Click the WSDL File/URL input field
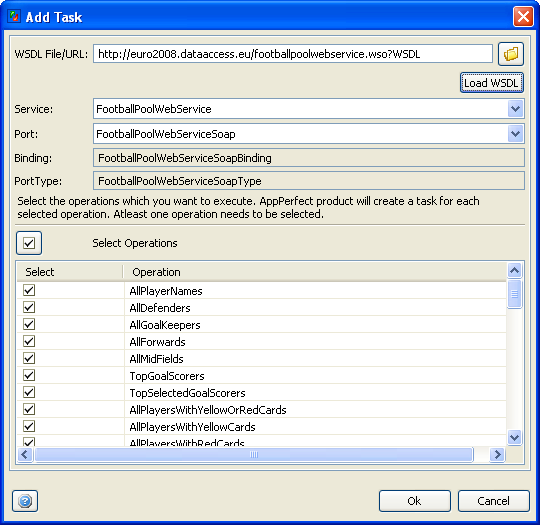The width and height of the screenshot is (540, 525). [x=293, y=54]
